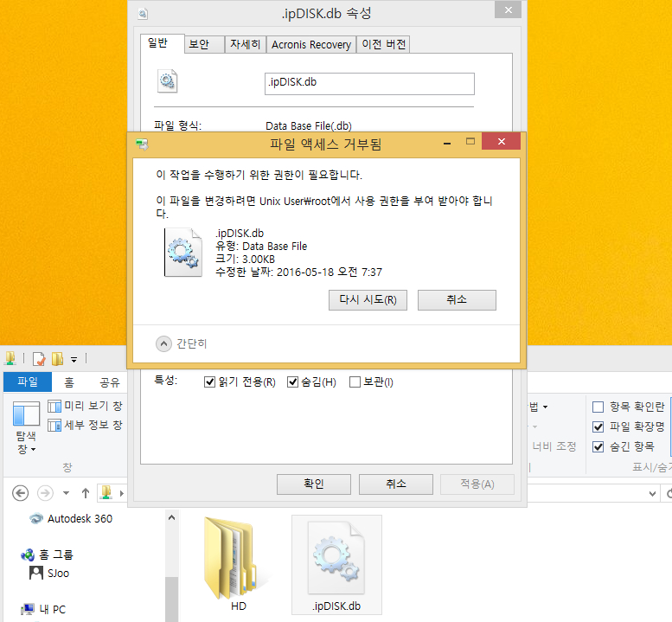The width and height of the screenshot is (672, 622).
Task: Select the HD folder
Action: coord(236,565)
